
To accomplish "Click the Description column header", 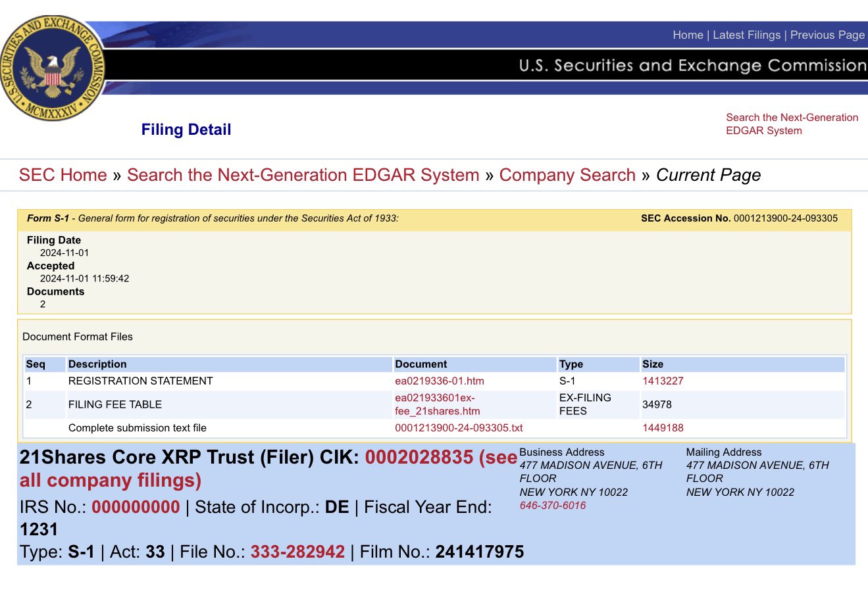I will (x=97, y=364).
